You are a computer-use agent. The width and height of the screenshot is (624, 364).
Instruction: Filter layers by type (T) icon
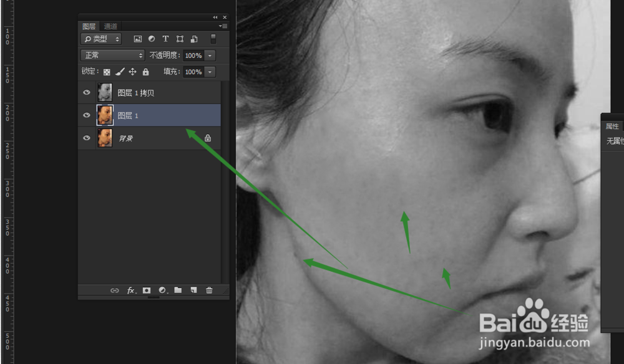tap(165, 39)
